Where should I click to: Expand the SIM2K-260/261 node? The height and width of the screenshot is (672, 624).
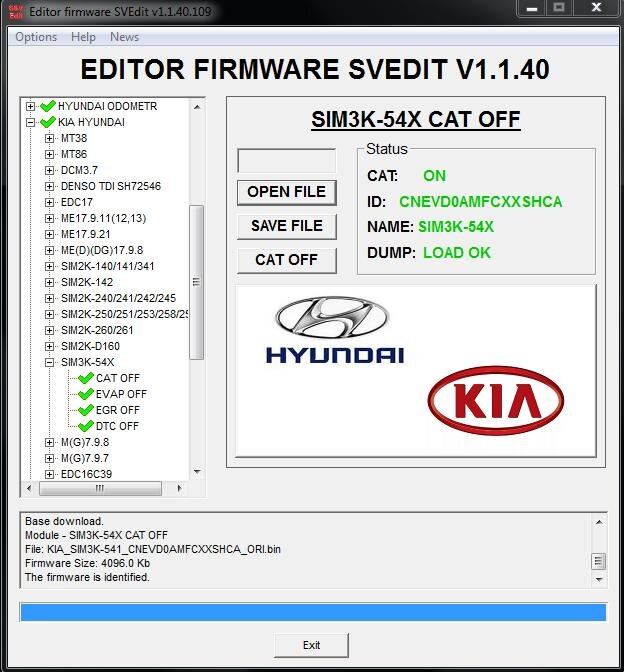49,330
